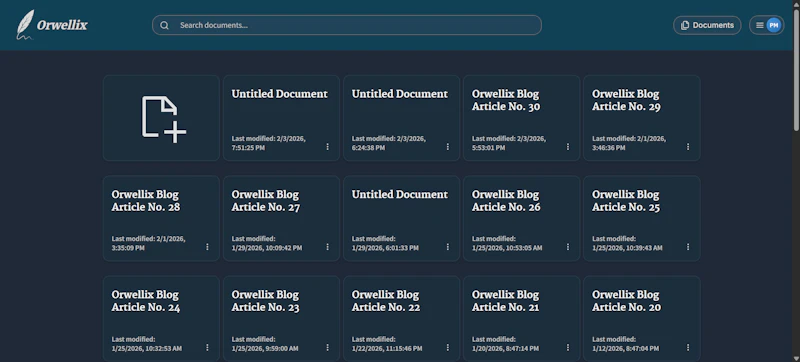Open three-dot menu for Blog Article No. 25
This screenshot has width=800, height=362.
pyautogui.click(x=688, y=247)
